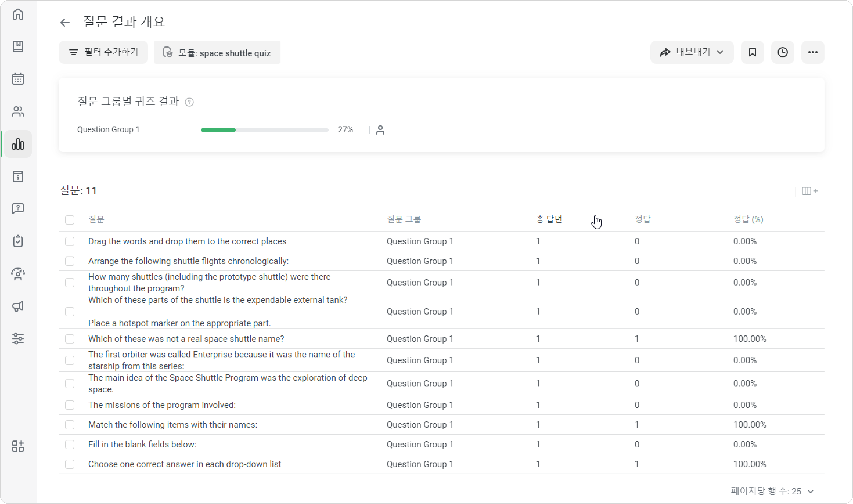Click the Question Group 1 progress bar
The image size is (853, 504).
click(x=265, y=130)
